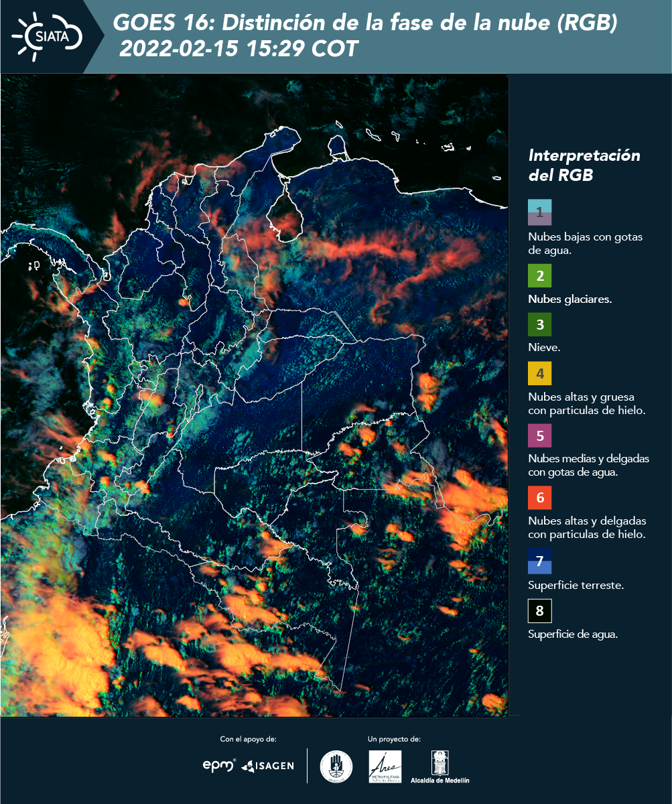Viewport: 672px width, 804px height.
Task: Click 'Nubes medias y delgadas' legend label
Action: [x=588, y=466]
